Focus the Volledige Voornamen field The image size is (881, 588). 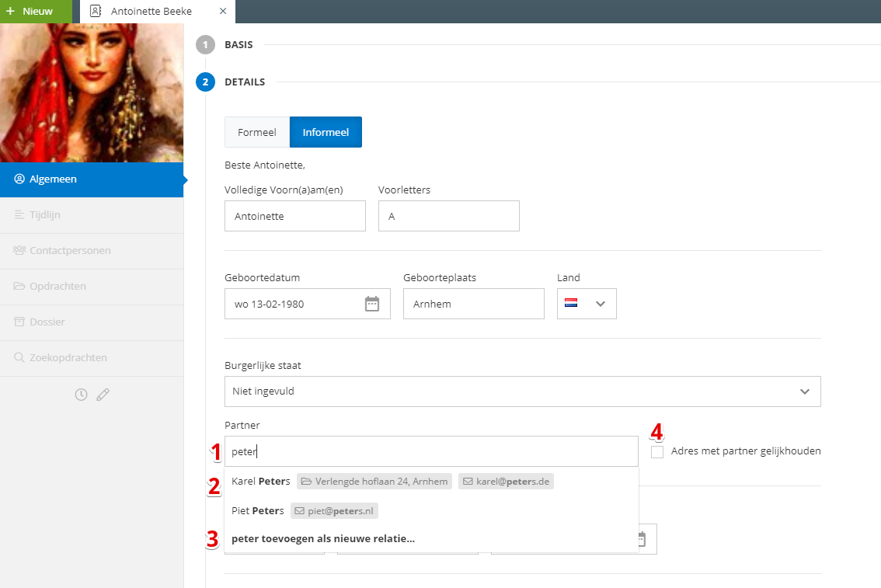[295, 216]
